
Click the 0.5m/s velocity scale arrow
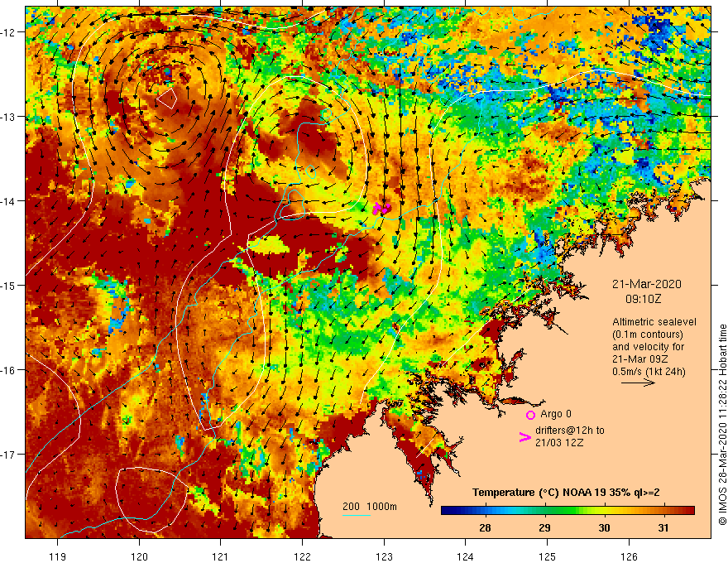[638, 383]
